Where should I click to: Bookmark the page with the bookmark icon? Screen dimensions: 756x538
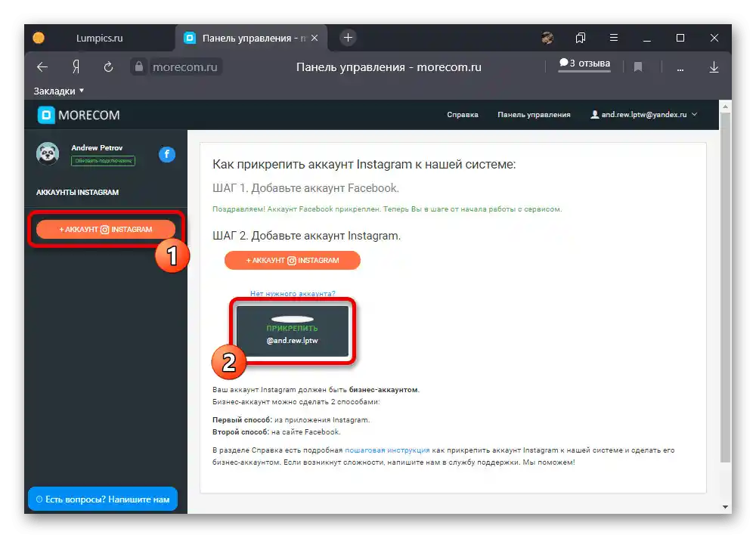coord(638,67)
